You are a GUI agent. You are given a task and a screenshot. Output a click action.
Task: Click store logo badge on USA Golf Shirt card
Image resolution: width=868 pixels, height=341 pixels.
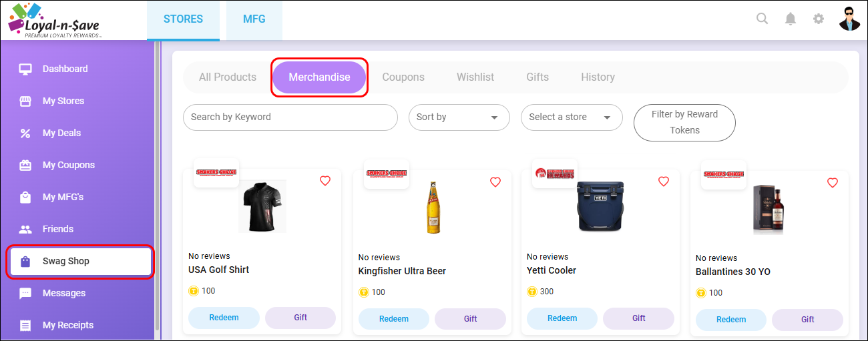tap(216, 173)
